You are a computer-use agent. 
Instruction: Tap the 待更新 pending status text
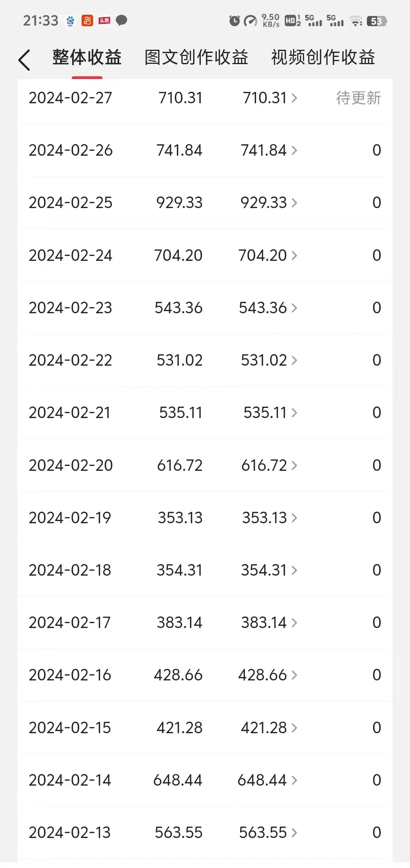coord(358,98)
